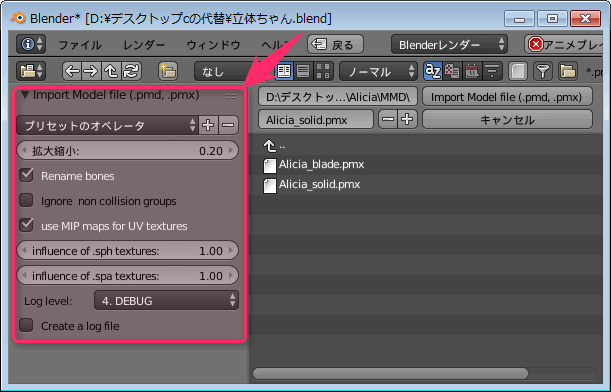Viewport: 611px width, 392px height.
Task: Click the キャンセル button
Action: 507,119
